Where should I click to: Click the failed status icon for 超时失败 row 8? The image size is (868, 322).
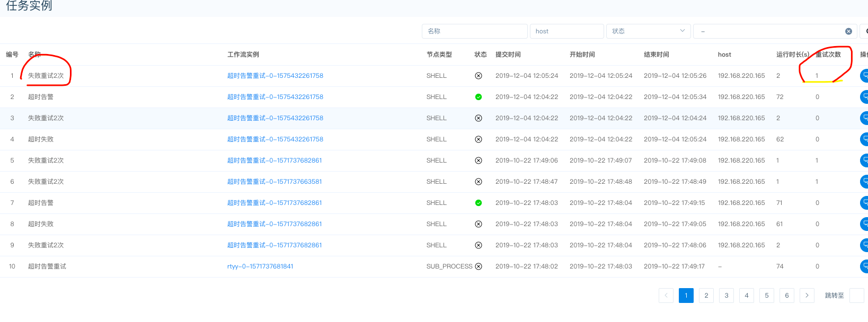pos(479,224)
